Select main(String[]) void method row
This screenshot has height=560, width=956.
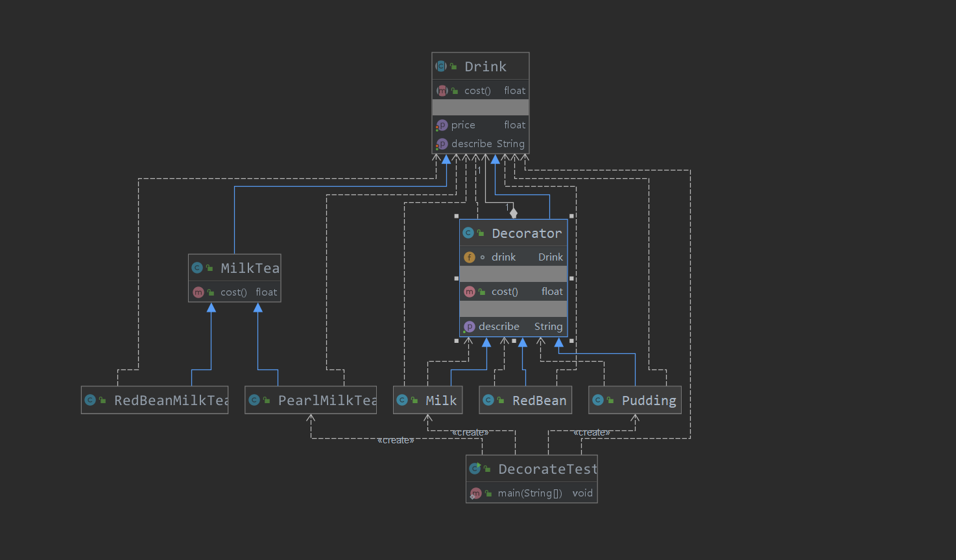[532, 493]
